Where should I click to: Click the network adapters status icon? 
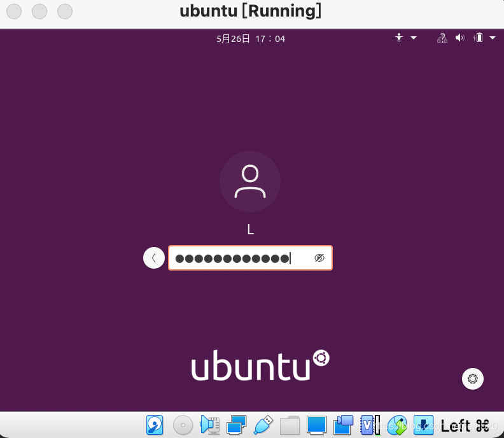click(x=236, y=425)
